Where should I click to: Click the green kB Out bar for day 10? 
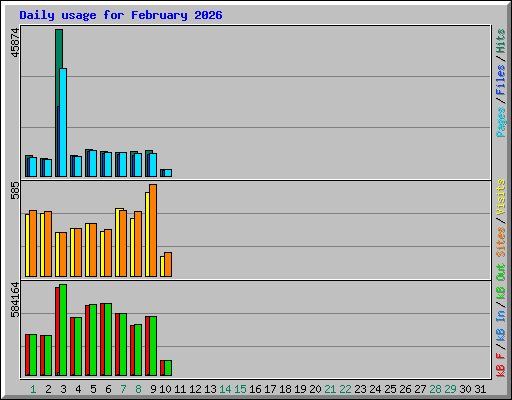coord(168,368)
